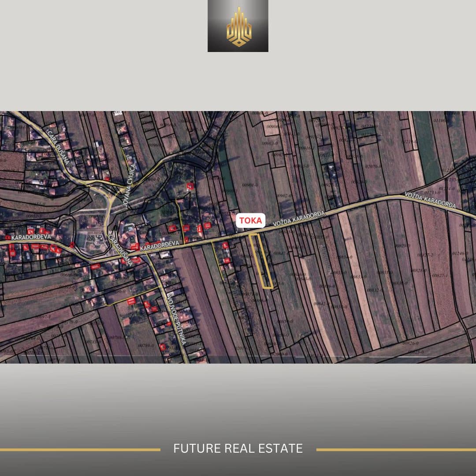Select parcel number 00832-0
This screenshot has height=476, width=476.
click(375, 290)
